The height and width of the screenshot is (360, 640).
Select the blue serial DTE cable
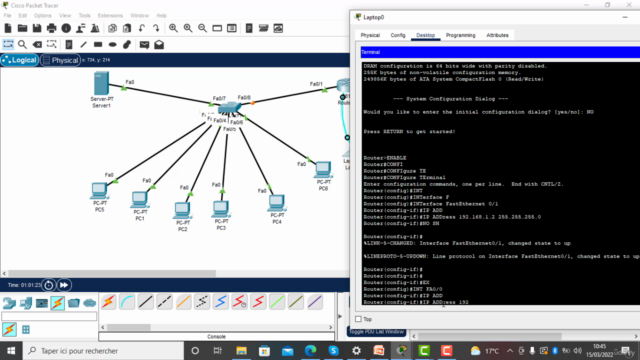221,302
